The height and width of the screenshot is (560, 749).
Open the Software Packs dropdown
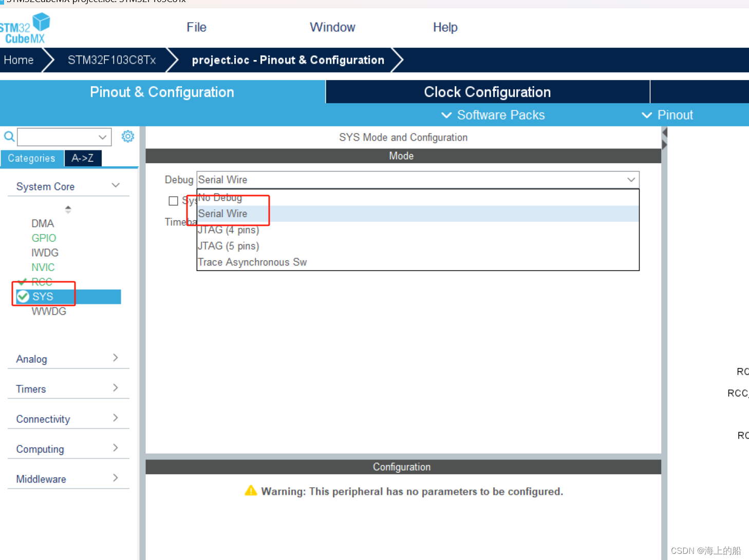tap(493, 115)
